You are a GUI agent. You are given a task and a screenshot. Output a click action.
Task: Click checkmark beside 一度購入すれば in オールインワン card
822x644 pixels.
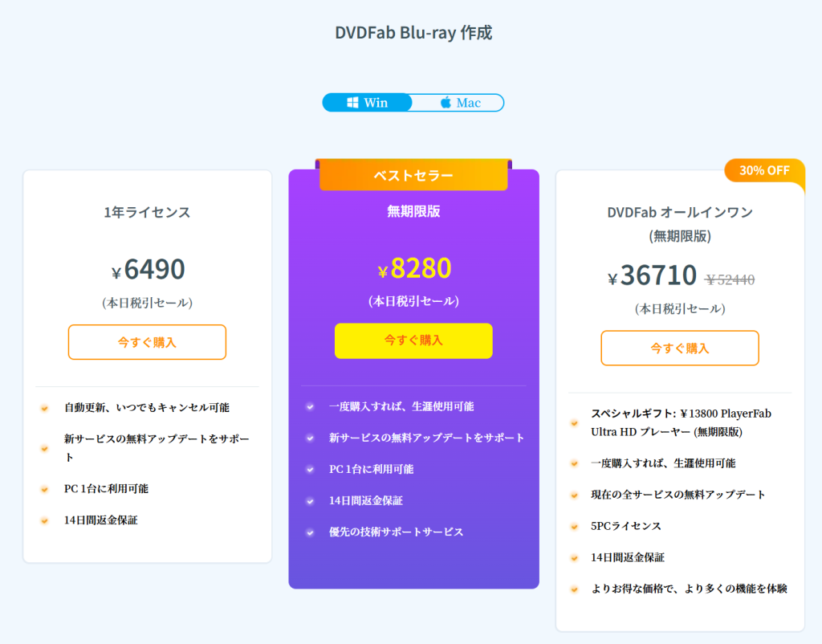click(575, 463)
